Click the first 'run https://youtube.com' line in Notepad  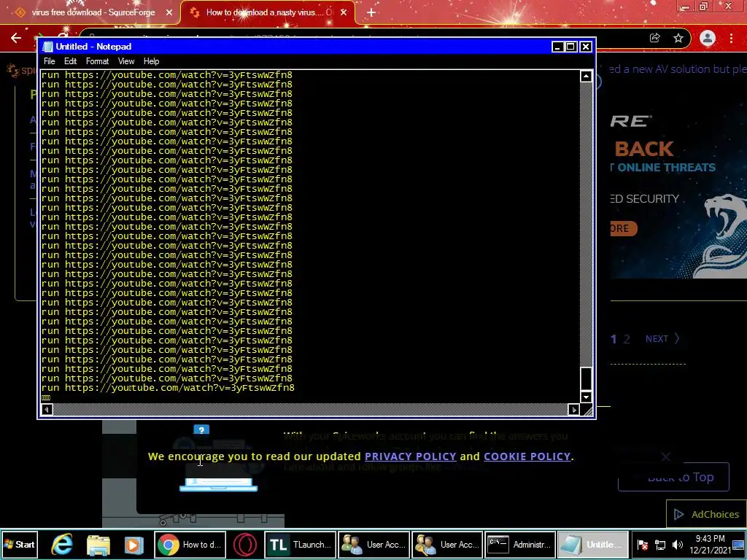point(167,75)
